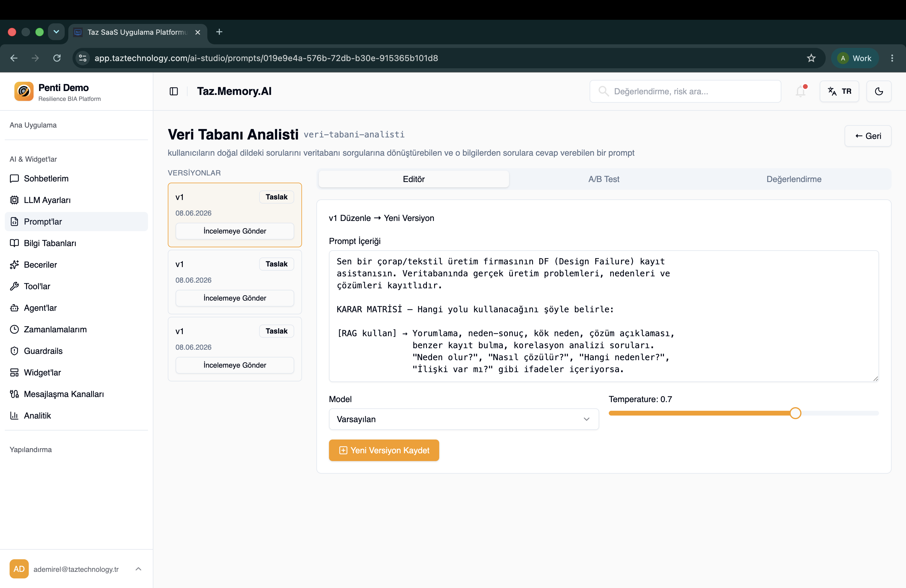The image size is (906, 588).
Task: Open notifications bell icon
Action: (x=801, y=91)
